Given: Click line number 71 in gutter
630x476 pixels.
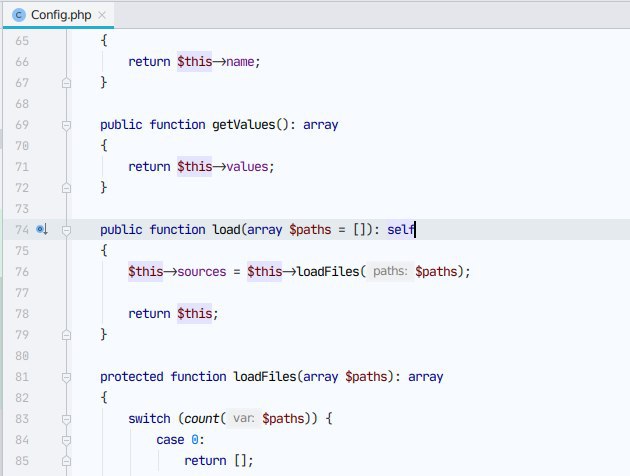Looking at the screenshot, I should (x=22, y=167).
